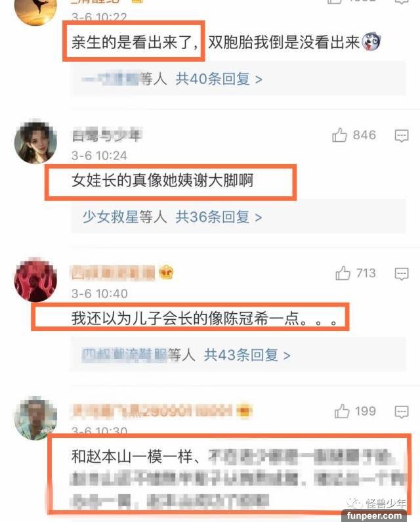
Task: Reply to the 3-6 10:24 comment
Action: coord(402,135)
